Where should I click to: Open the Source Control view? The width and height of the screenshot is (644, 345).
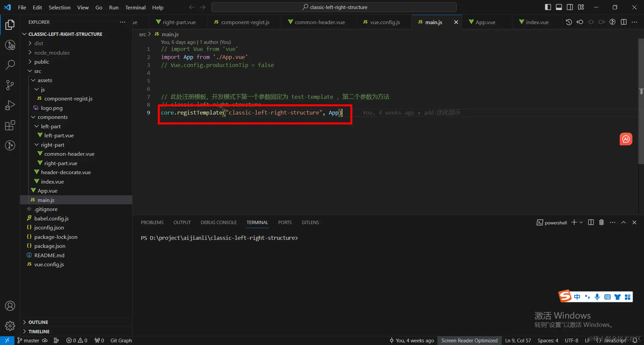coord(10,85)
